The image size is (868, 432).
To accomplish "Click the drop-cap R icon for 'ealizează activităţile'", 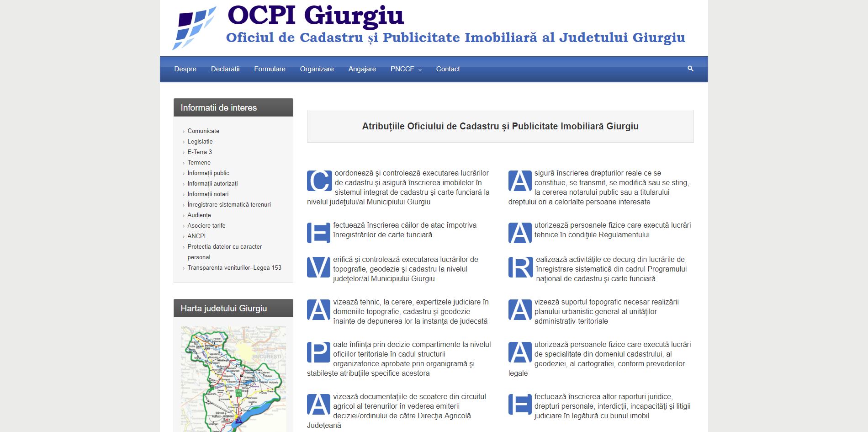I will 521,267.
